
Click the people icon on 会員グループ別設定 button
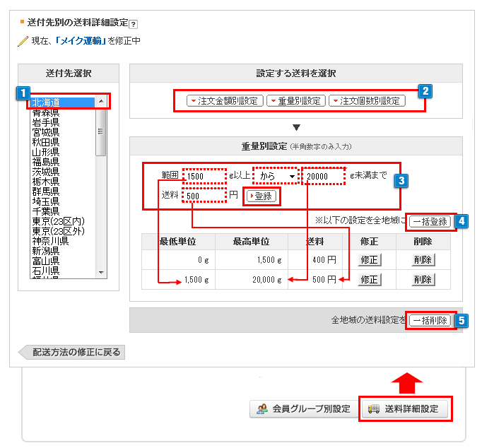pos(261,409)
